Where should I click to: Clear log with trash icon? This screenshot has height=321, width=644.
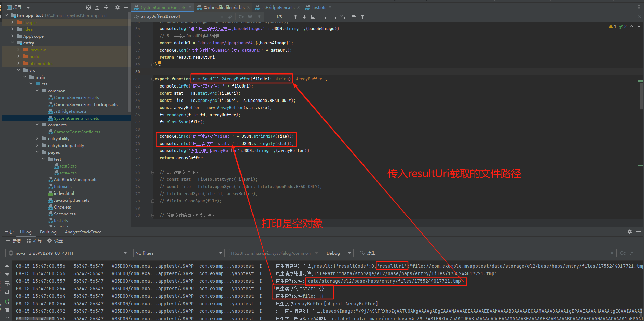click(x=7, y=310)
